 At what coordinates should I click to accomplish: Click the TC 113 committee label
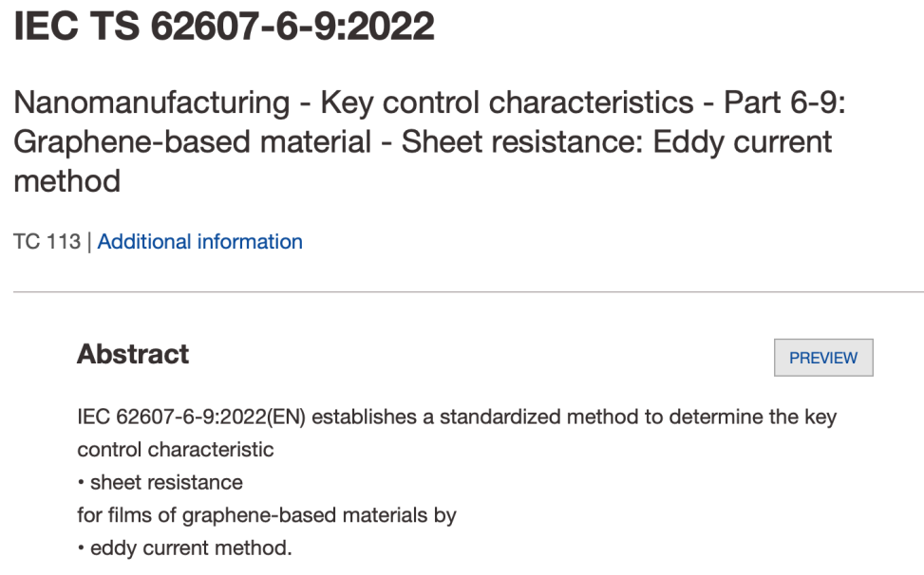point(47,242)
